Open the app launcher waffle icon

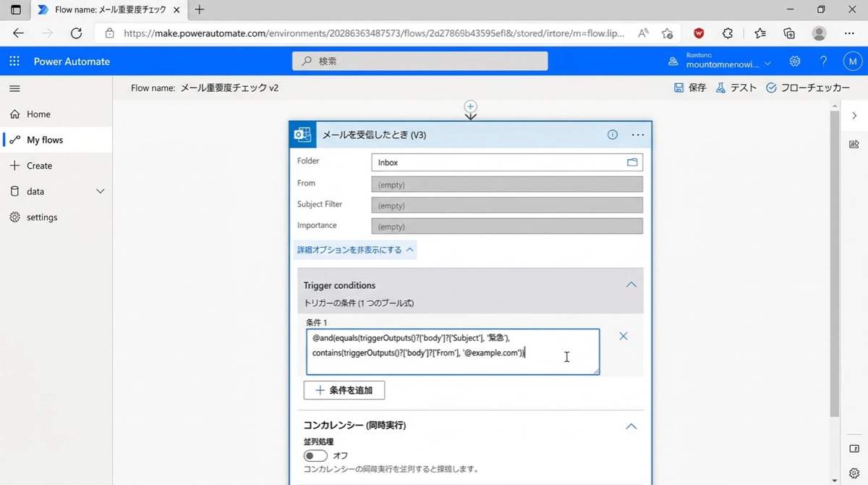[x=14, y=62]
